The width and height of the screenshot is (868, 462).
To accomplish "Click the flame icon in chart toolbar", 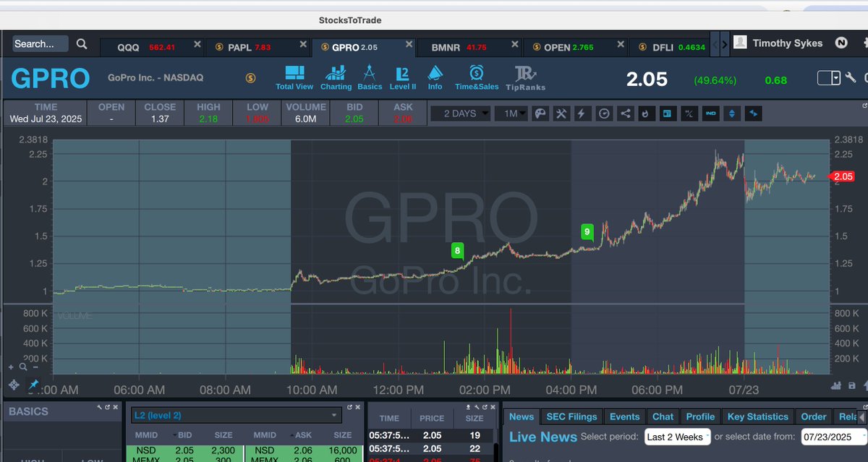I will (x=647, y=114).
